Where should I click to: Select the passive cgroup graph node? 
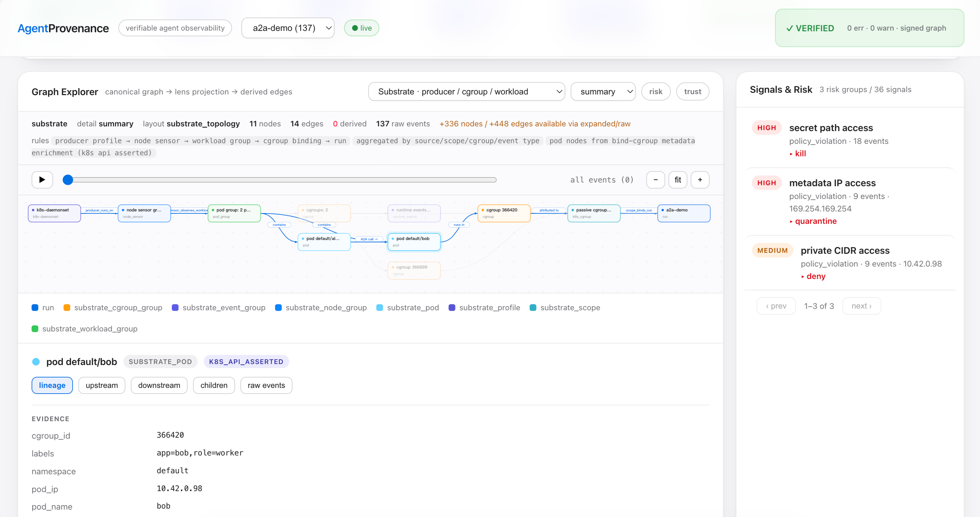[594, 213]
